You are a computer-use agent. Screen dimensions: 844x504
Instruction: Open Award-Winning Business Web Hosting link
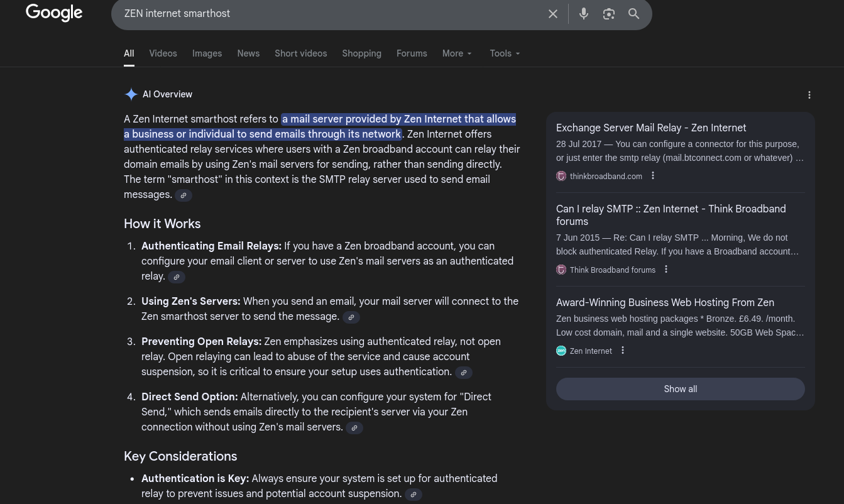(665, 303)
